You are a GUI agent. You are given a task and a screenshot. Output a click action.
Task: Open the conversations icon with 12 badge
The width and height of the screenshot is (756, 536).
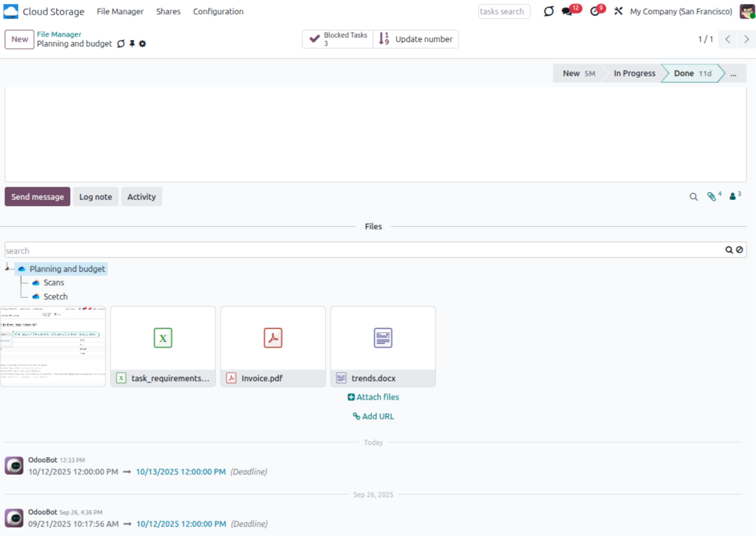pyautogui.click(x=568, y=11)
